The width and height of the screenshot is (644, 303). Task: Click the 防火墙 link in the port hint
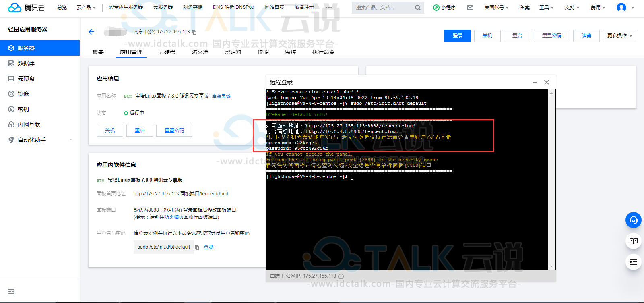[171, 217]
